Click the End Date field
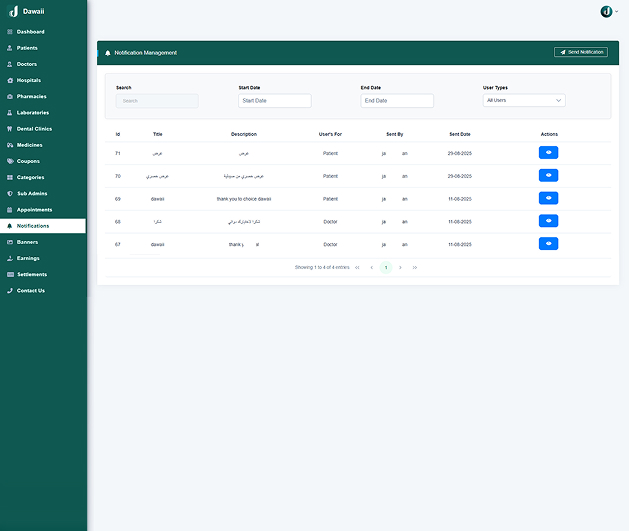This screenshot has width=629, height=531. pyautogui.click(x=397, y=101)
